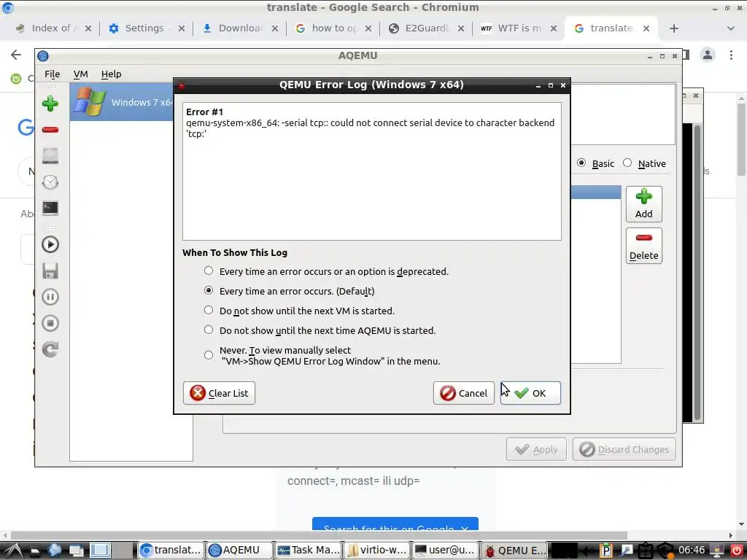This screenshot has width=747, height=560.
Task: Click the Delete button in AQEMU panel
Action: point(643,246)
